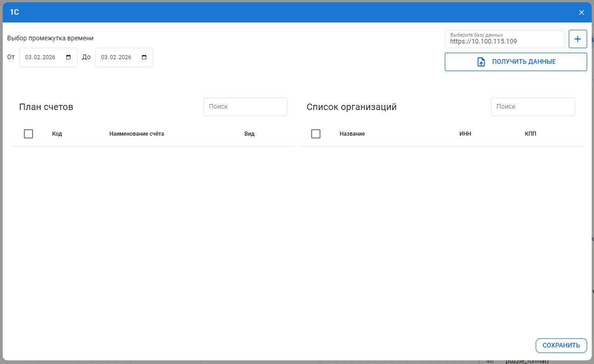Click the 'Вид' column header
Image resolution: width=594 pixels, height=364 pixels.
(249, 134)
